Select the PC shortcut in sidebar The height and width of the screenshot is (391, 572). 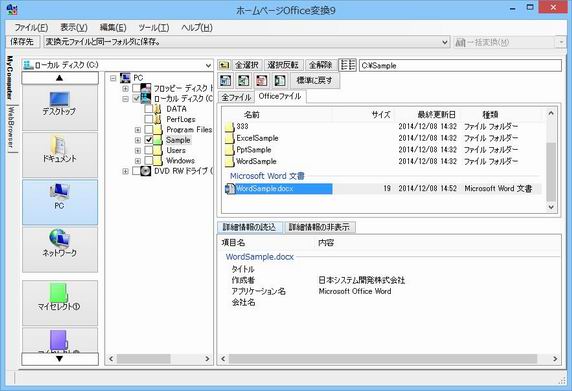[x=60, y=202]
